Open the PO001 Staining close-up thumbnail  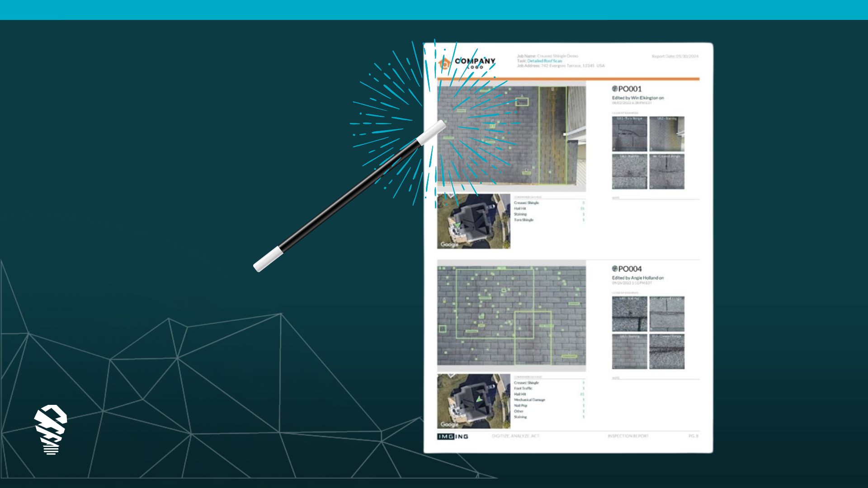tap(667, 134)
